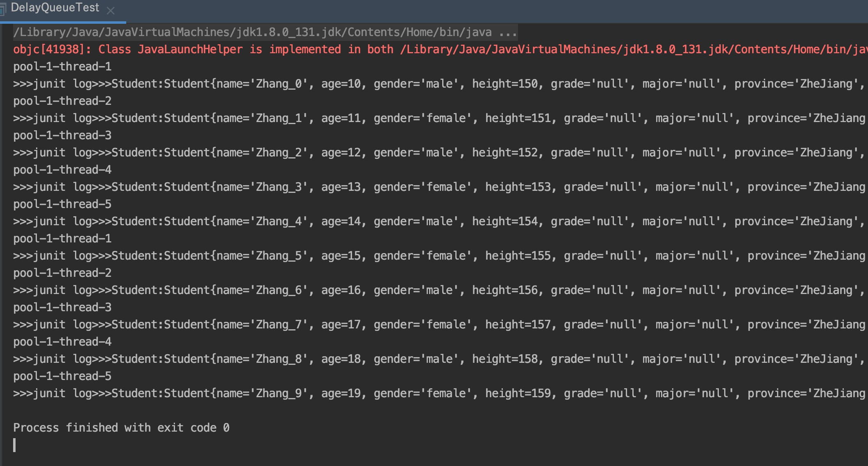Click the DelayQueueTest tab icon
868x466 pixels.
(3, 9)
